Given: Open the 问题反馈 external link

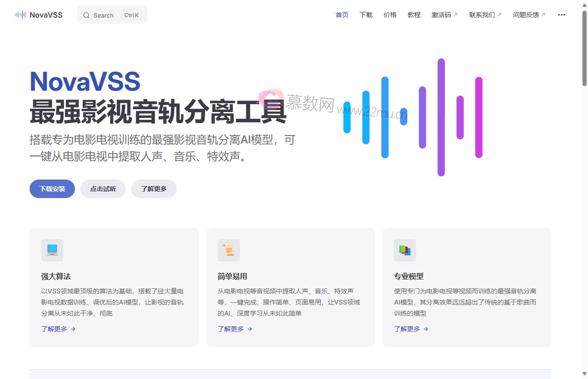Looking at the screenshot, I should 529,15.
